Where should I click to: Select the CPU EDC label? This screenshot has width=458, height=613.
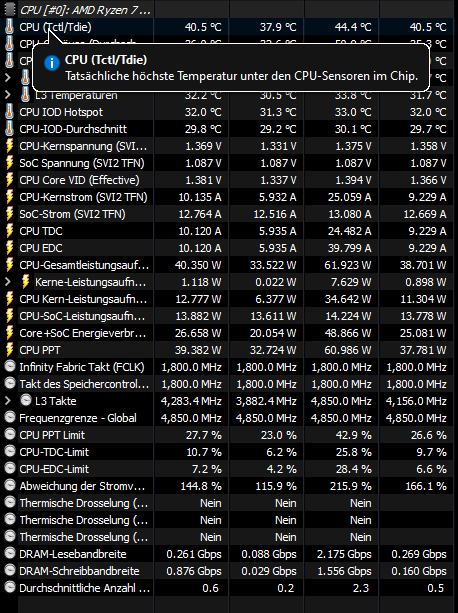[x=41, y=248]
